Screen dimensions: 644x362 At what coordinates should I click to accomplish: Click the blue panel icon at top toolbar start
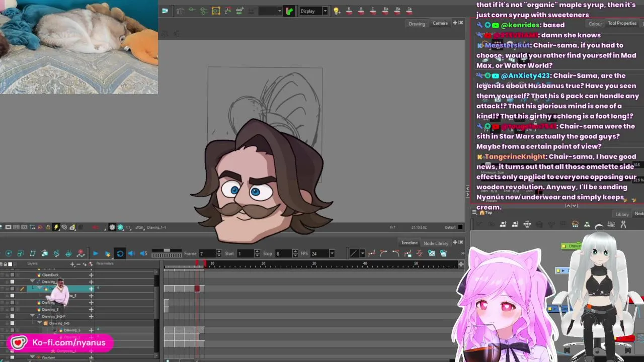click(x=165, y=11)
